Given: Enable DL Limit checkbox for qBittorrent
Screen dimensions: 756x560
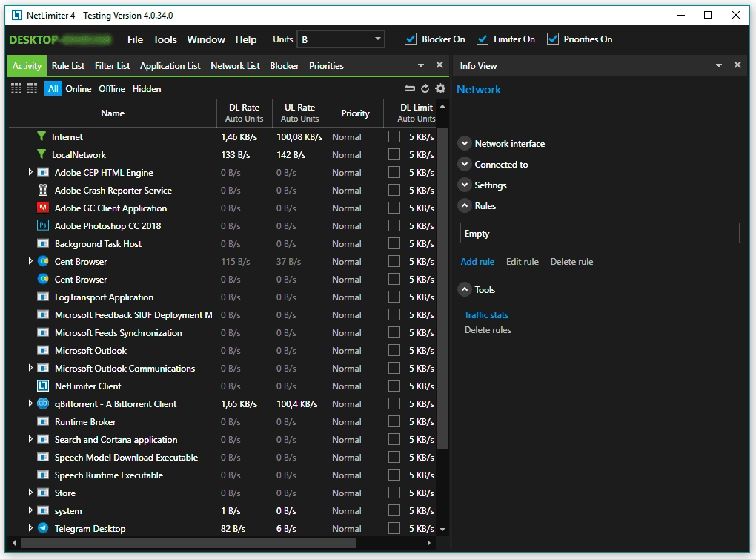Looking at the screenshot, I should click(394, 403).
